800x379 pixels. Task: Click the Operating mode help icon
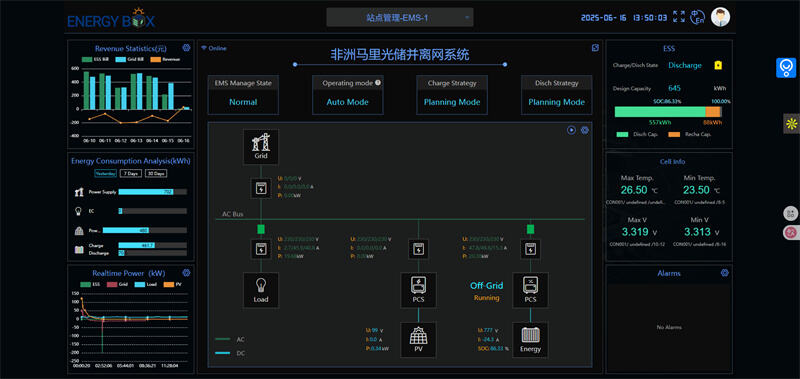(x=378, y=83)
